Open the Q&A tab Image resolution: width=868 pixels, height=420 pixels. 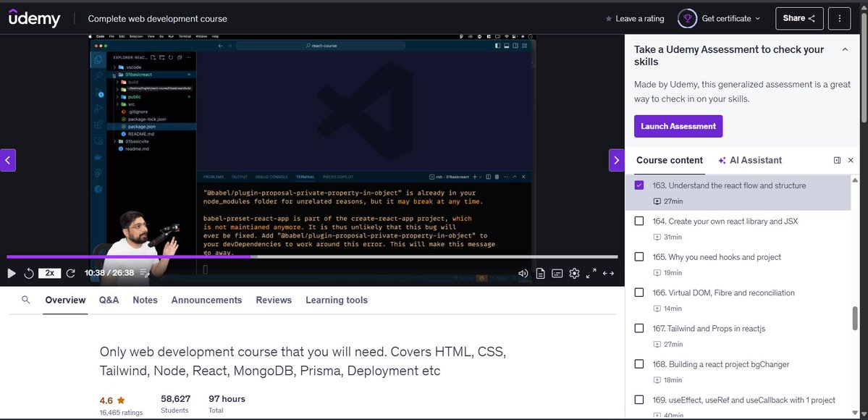click(109, 300)
